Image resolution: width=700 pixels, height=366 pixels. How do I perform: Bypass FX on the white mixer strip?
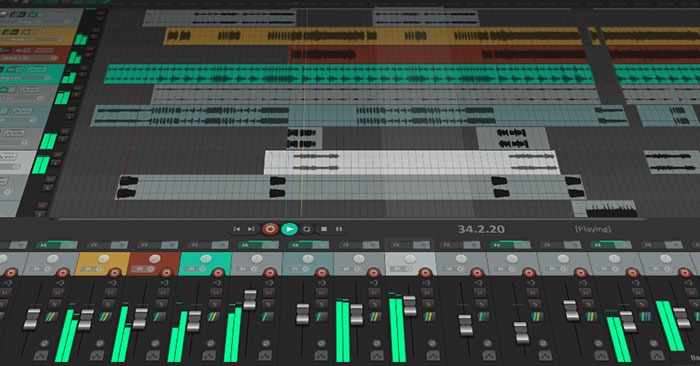click(421, 245)
